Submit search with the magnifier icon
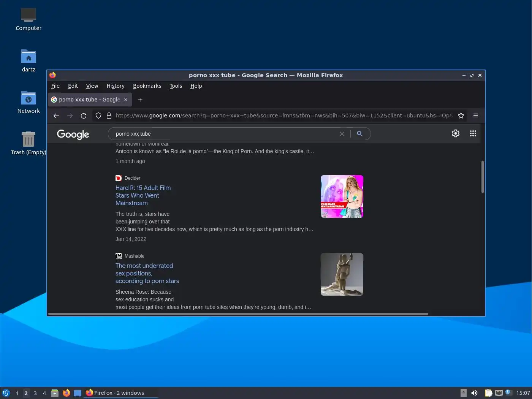Viewport: 532px width, 399px height. [359, 134]
